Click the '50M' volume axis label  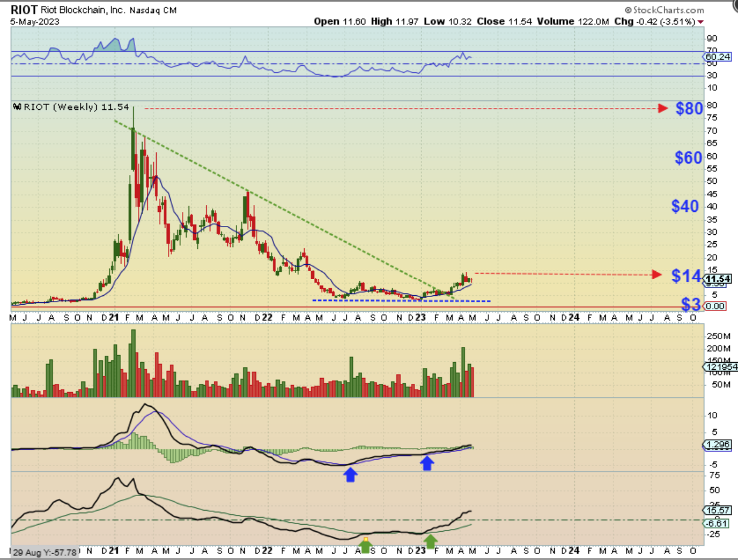coord(721,385)
